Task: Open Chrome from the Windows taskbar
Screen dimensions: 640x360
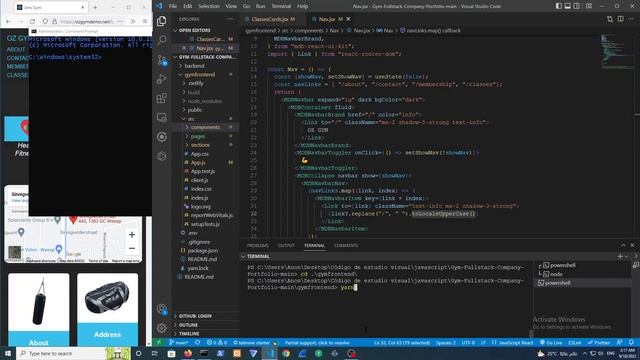Action: [286, 353]
